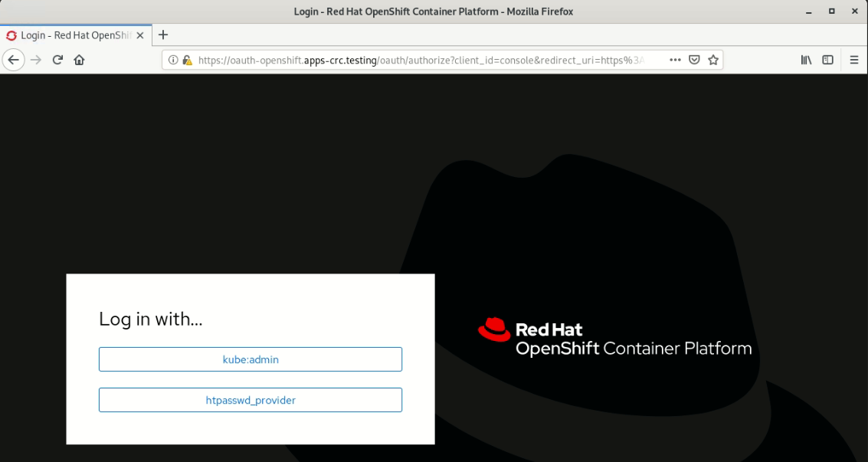The image size is (868, 462).
Task: Click the forward navigation arrow
Action: tap(36, 60)
